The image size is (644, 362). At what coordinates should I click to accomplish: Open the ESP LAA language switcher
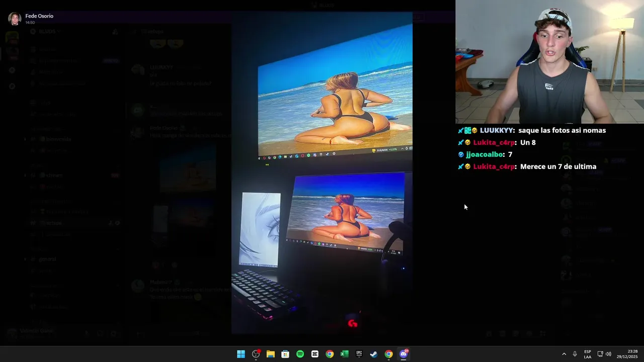[588, 354]
